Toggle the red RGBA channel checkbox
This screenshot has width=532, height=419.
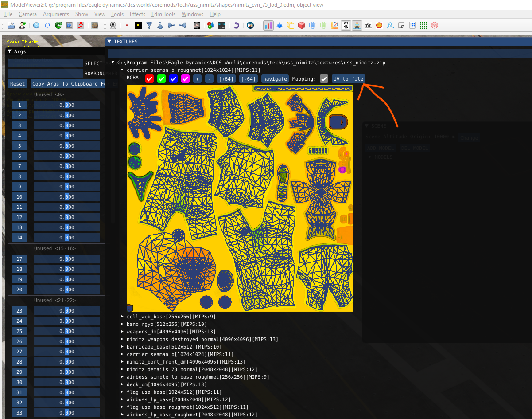pos(149,79)
